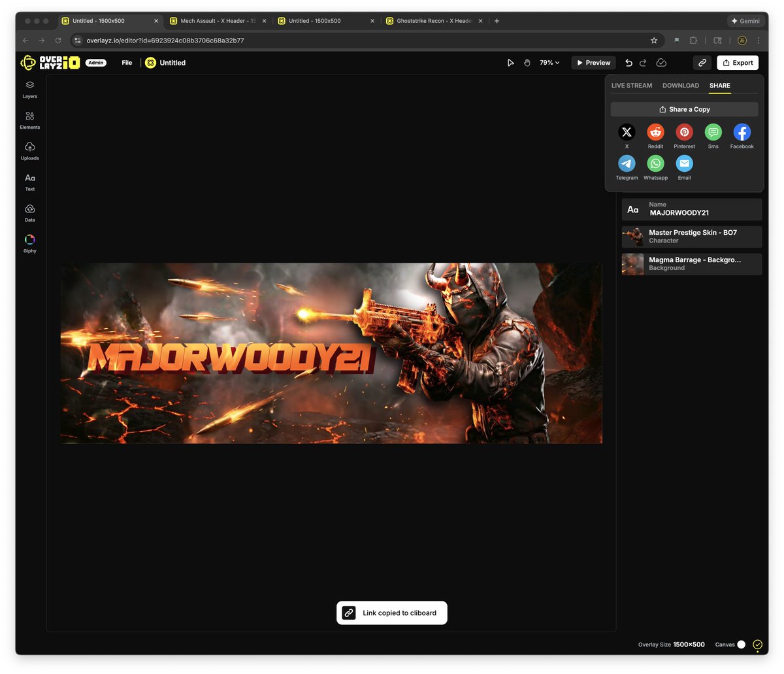Viewport: 784px width, 674px height.
Task: Click the cloud save status icon
Action: 661,63
